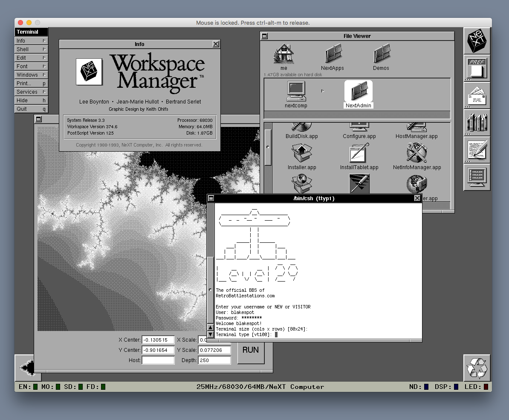Image resolution: width=509 pixels, height=420 pixels.
Task: Open the Terminal icon in the dock
Action: pos(477,177)
